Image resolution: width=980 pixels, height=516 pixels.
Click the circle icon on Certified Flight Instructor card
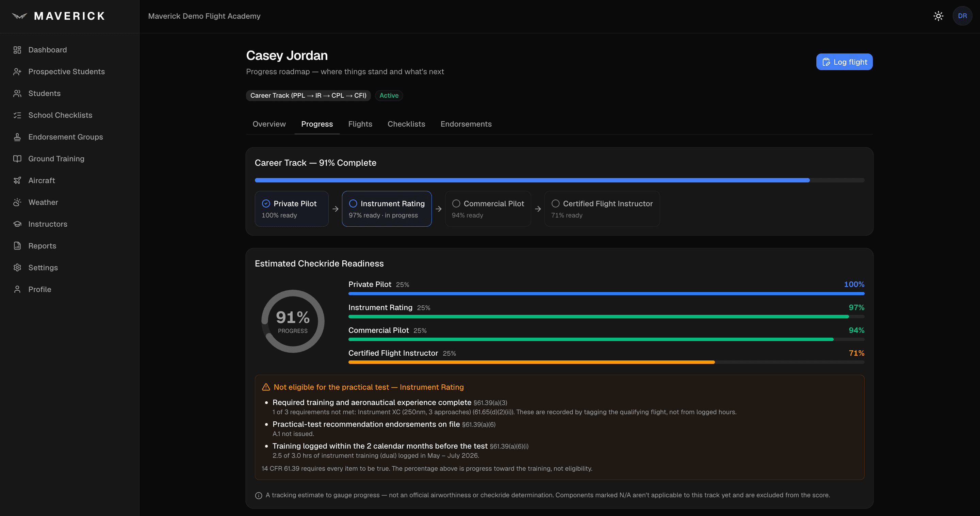(x=555, y=204)
